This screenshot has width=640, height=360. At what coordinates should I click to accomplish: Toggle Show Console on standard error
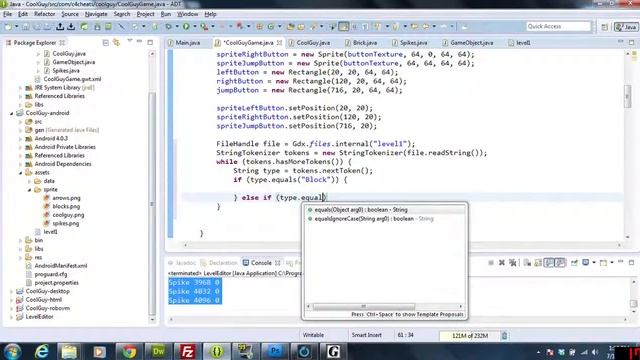(560, 262)
